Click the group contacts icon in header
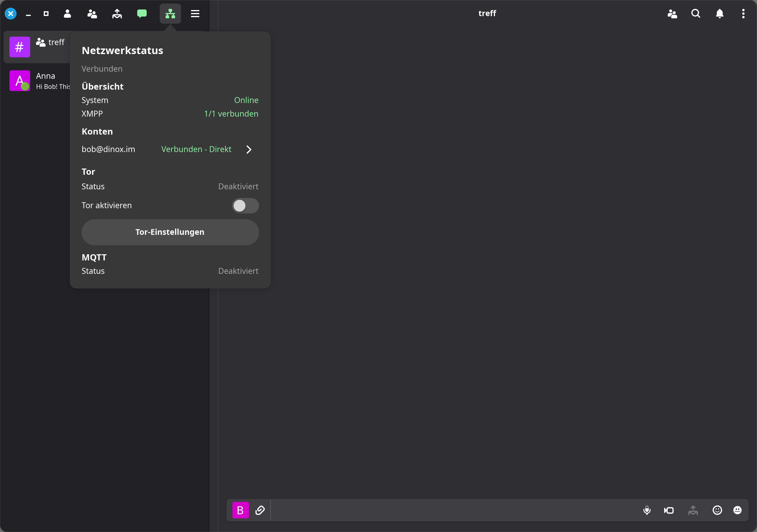Screen dimensions: 757x532 tap(92, 14)
